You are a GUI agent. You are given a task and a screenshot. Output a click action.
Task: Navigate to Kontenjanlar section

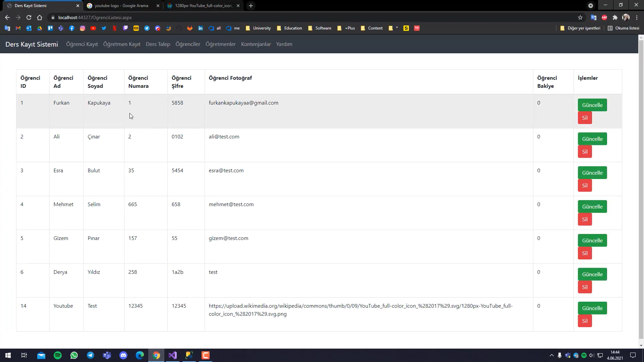[x=256, y=44]
